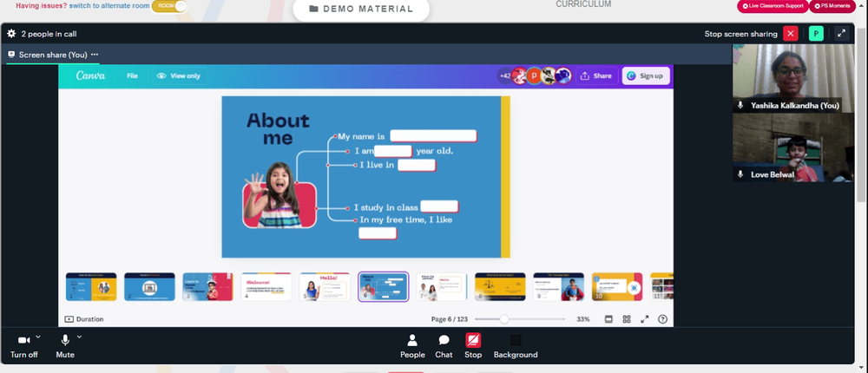Open the Chat panel
The height and width of the screenshot is (373, 868).
tap(444, 346)
